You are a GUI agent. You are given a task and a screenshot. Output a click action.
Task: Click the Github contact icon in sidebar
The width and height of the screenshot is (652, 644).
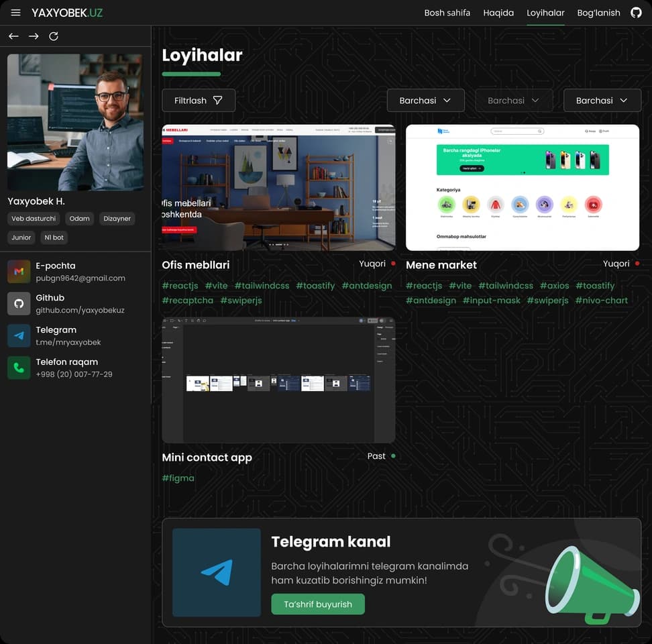click(19, 303)
